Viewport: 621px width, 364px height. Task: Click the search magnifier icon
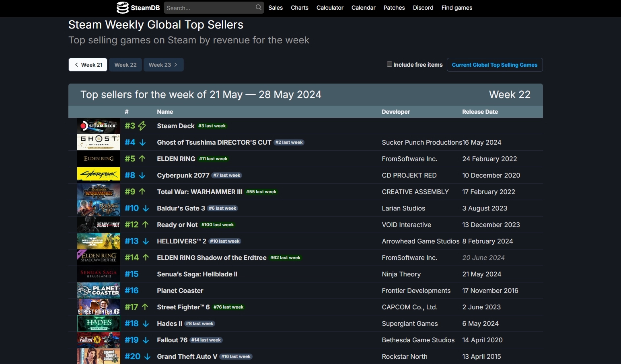pyautogui.click(x=259, y=7)
